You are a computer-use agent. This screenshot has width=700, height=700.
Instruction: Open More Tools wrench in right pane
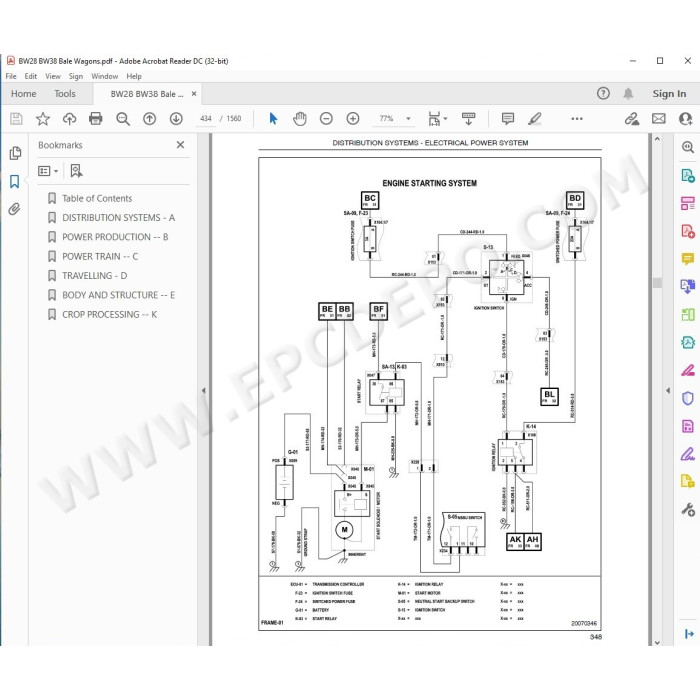tap(688, 509)
